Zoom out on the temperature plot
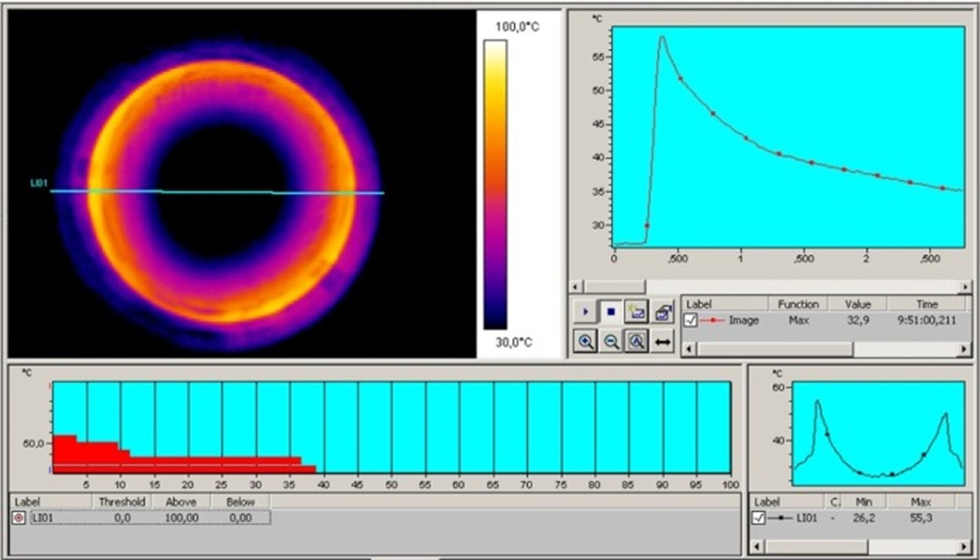 [611, 342]
